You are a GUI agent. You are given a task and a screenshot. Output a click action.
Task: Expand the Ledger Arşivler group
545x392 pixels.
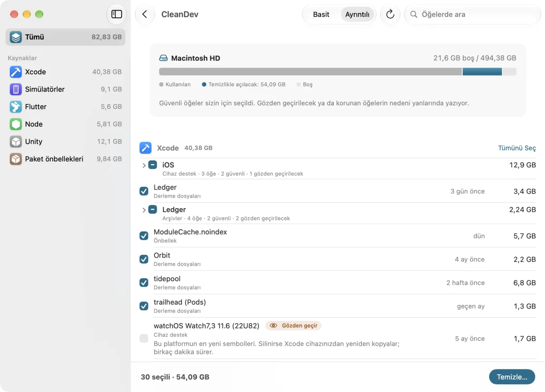144,210
